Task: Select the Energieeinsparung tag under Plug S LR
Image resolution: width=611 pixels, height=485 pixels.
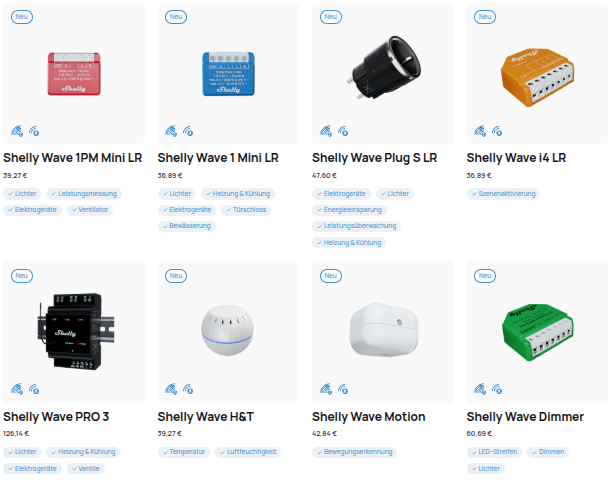Action: 349,210
